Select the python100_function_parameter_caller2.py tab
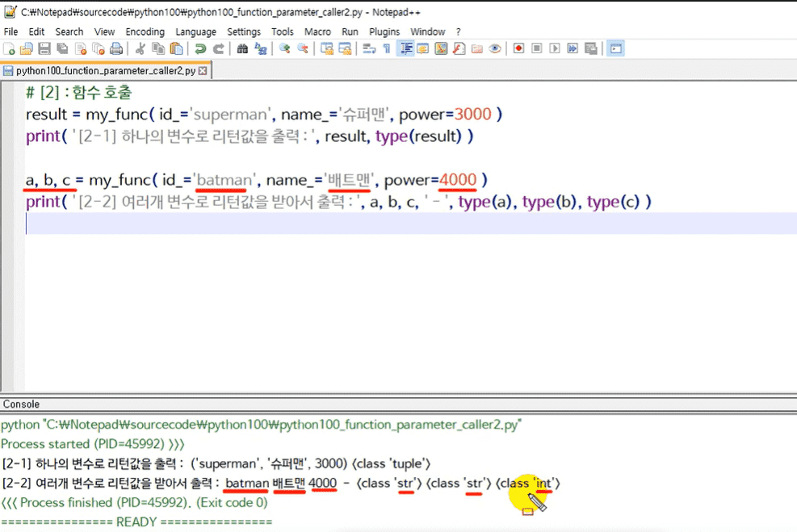Viewport: 797px width, 532px height. coord(105,70)
